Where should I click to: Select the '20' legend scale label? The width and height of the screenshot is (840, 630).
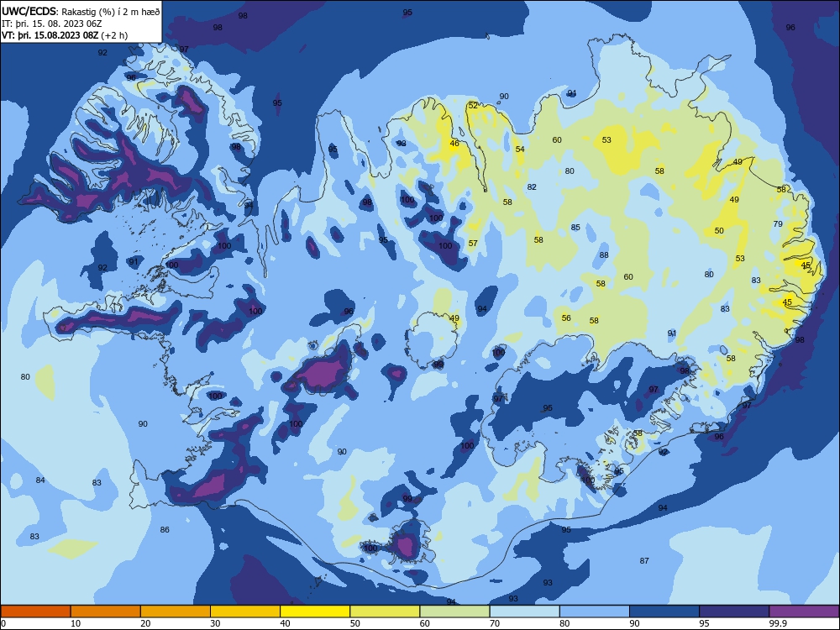[145, 623]
